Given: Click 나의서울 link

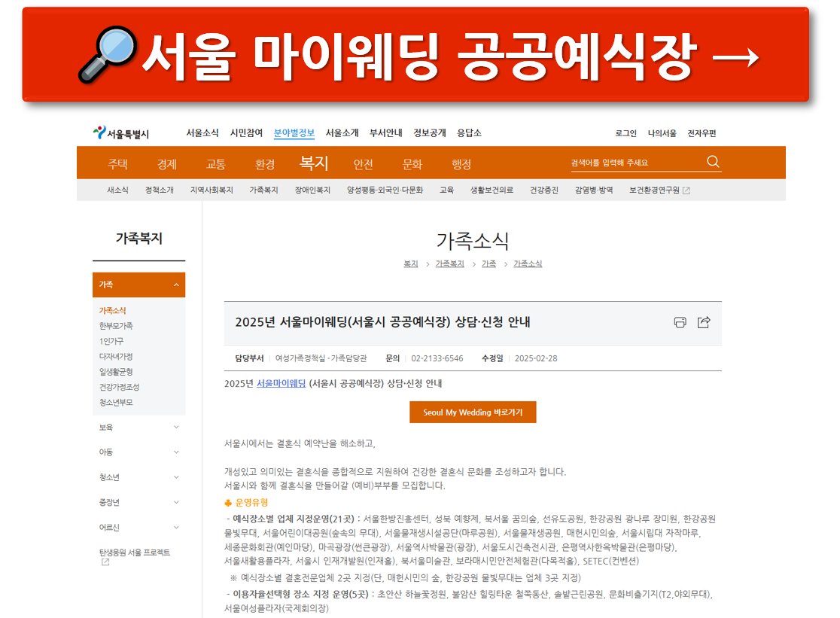Looking at the screenshot, I should click(662, 133).
